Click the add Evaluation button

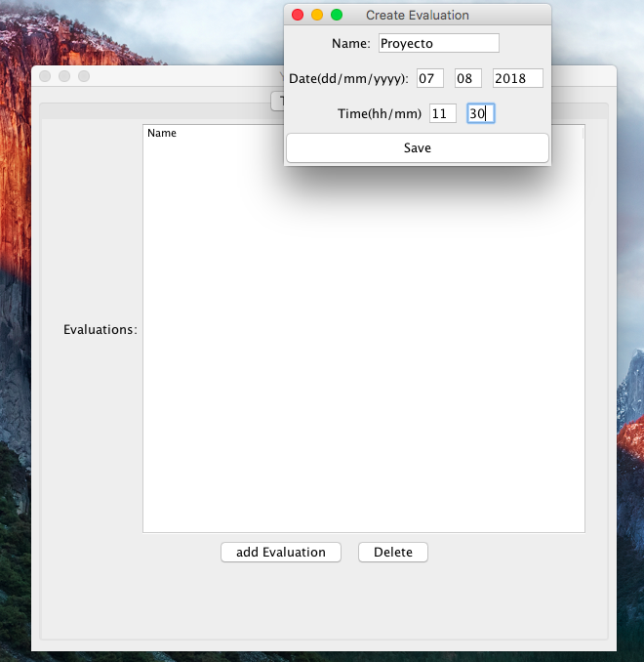pos(280,552)
